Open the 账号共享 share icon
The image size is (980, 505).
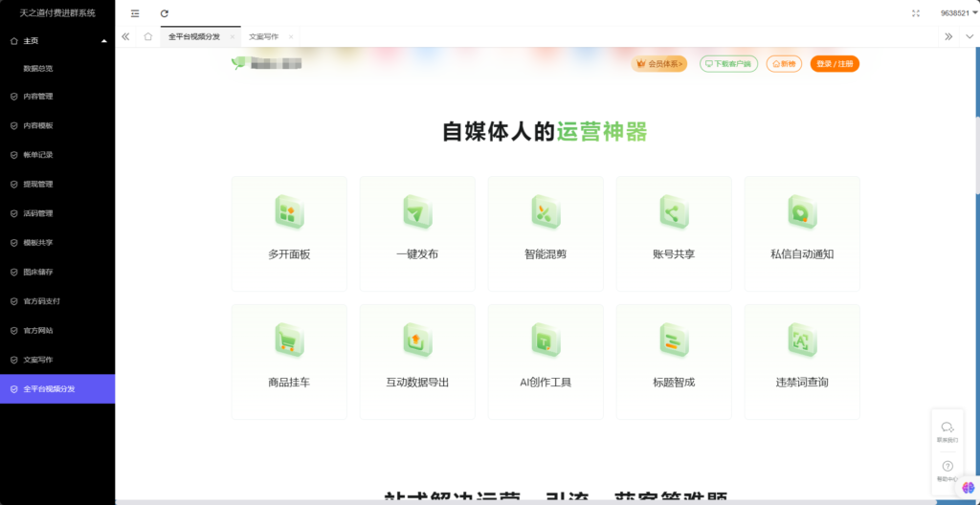(x=674, y=212)
